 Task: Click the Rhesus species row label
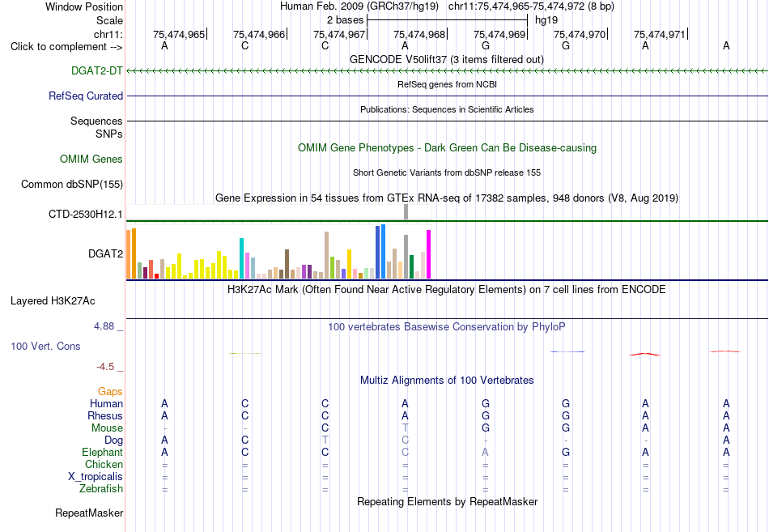105,415
